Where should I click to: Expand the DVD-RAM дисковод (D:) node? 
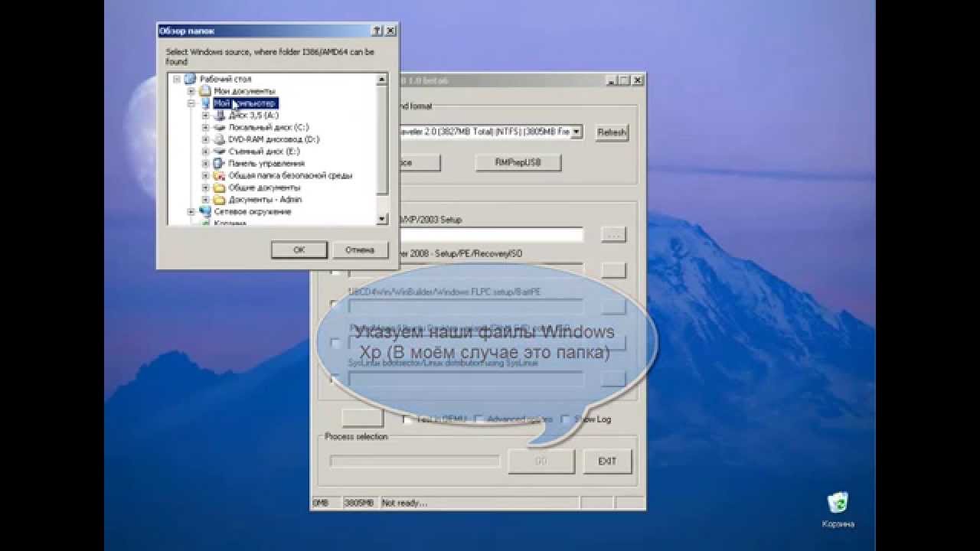[x=206, y=139]
